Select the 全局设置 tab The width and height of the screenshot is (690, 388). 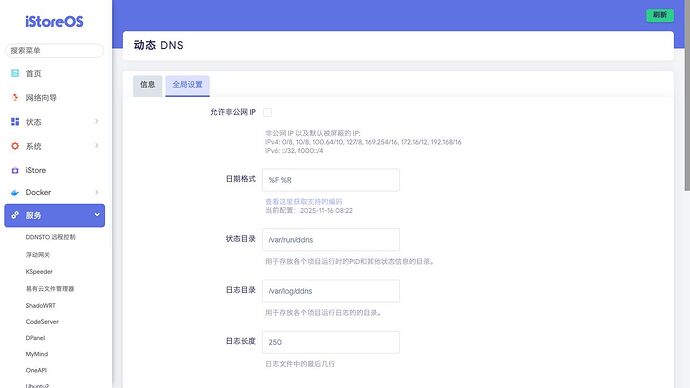(x=187, y=85)
